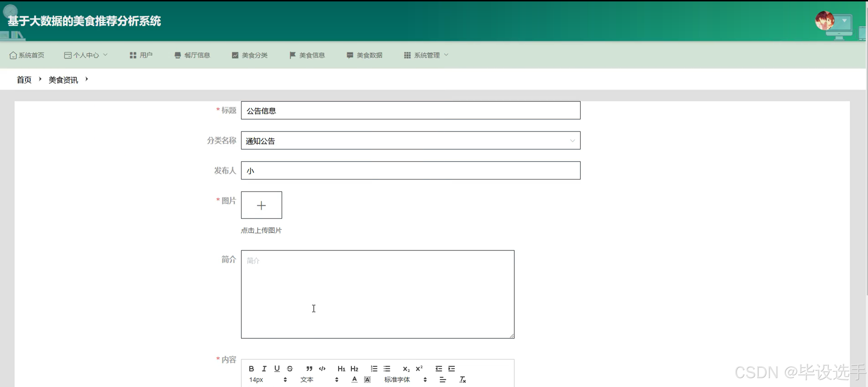
Task: Click the 首页 breadcrumb link
Action: coord(23,80)
